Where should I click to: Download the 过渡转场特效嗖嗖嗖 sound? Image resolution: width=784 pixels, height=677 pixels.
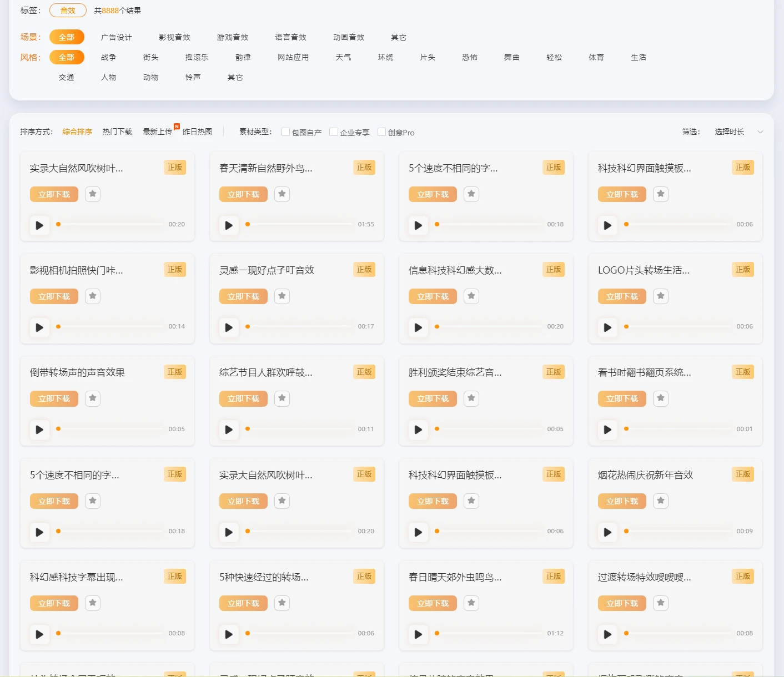pos(622,603)
